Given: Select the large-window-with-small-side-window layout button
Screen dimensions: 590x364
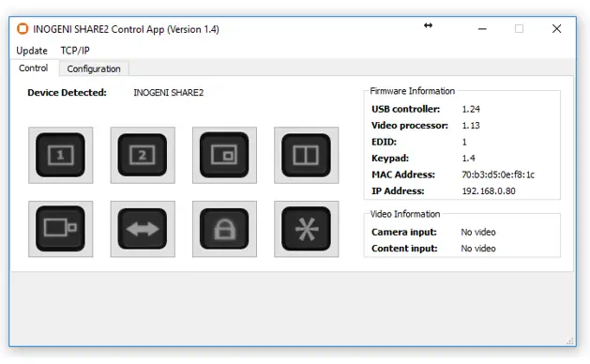Looking at the screenshot, I should pyautogui.click(x=61, y=229).
